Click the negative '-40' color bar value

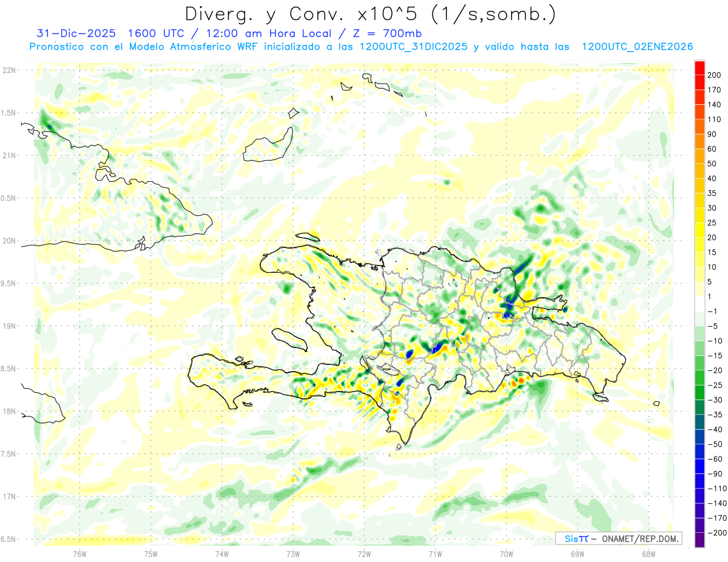pyautogui.click(x=716, y=429)
